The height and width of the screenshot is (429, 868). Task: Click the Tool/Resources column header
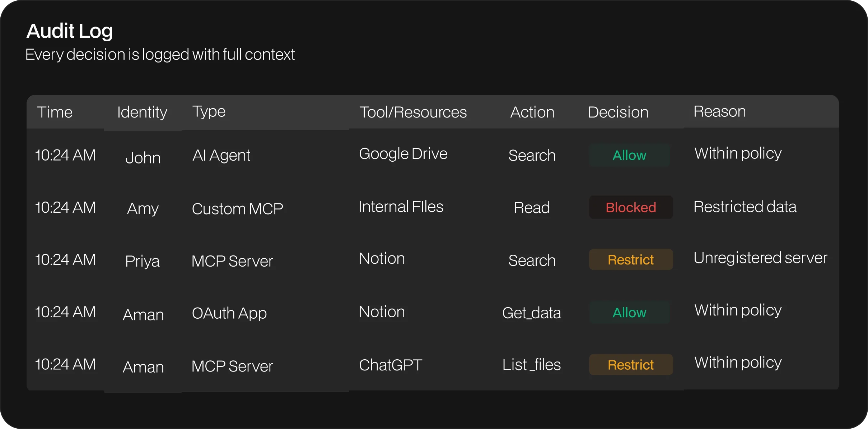413,112
